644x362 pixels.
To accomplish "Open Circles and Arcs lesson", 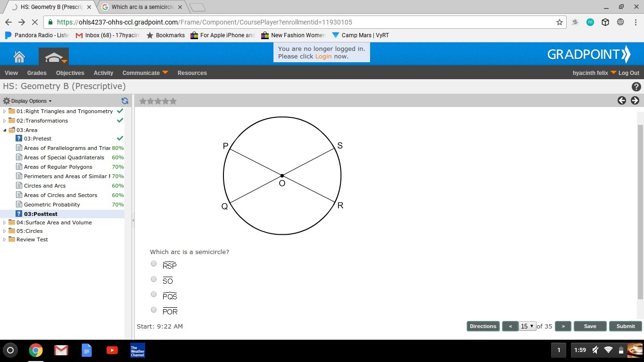I will click(x=45, y=186).
